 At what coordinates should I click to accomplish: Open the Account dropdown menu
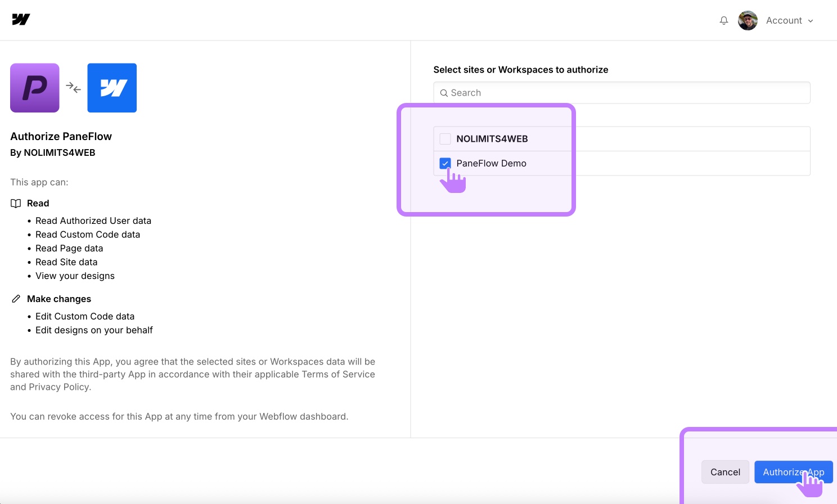coord(789,21)
